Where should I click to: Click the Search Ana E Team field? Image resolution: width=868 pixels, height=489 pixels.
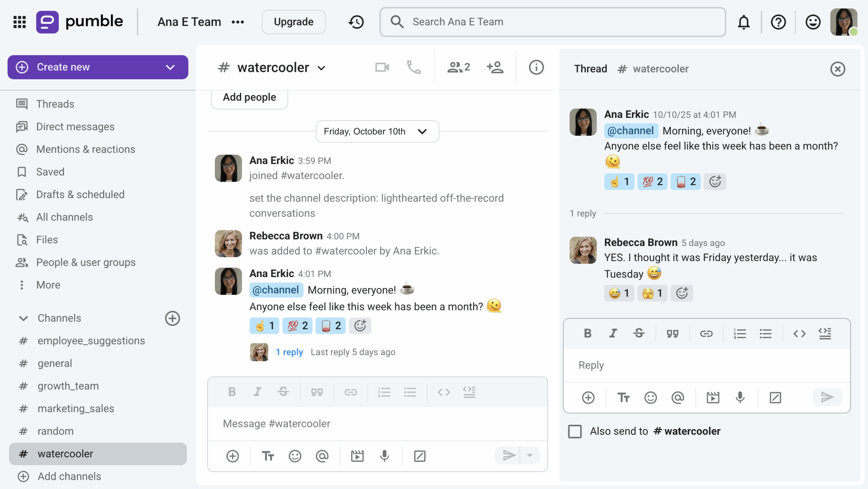tap(553, 22)
